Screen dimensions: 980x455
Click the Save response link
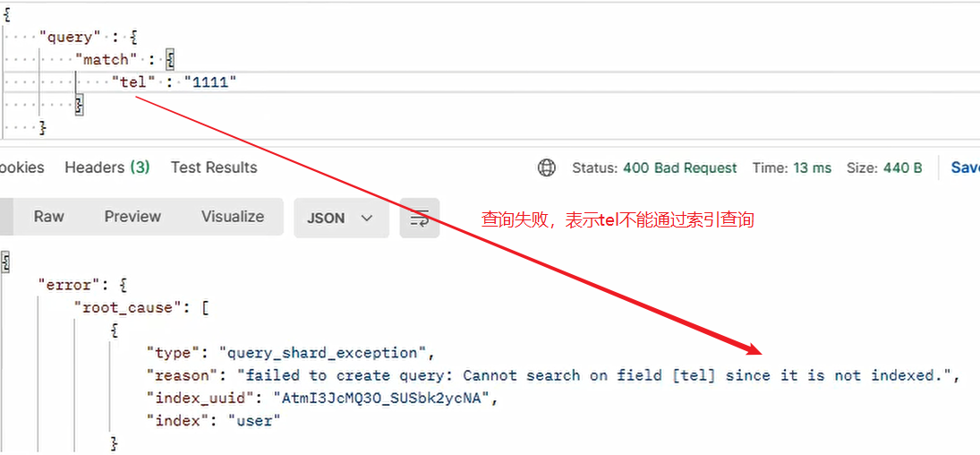point(965,167)
